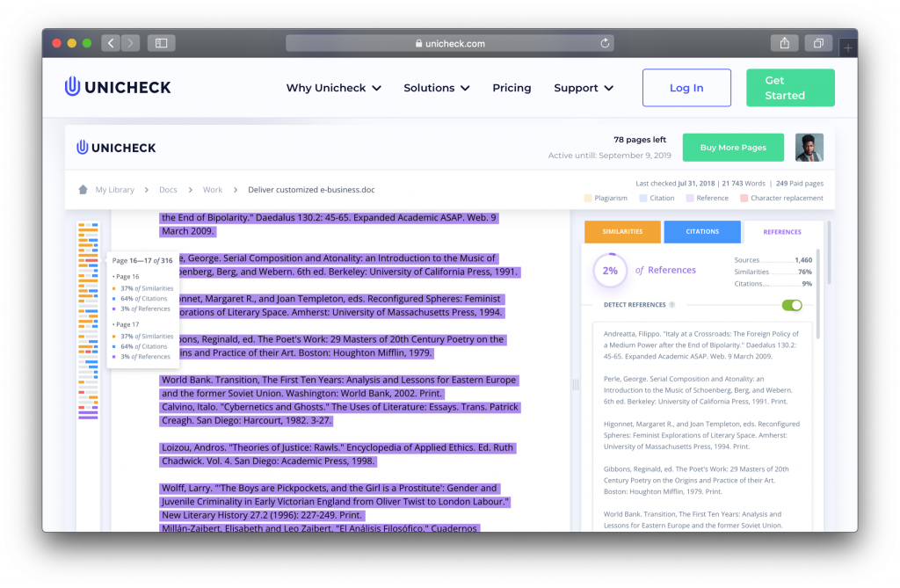Show all tabs overview icon
900x588 pixels.
coord(818,43)
